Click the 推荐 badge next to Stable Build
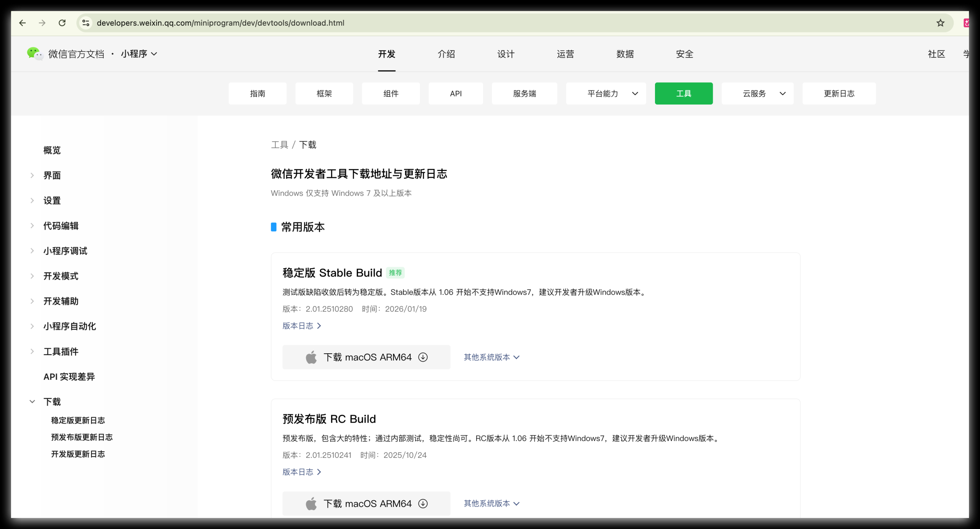The height and width of the screenshot is (529, 980). 395,273
